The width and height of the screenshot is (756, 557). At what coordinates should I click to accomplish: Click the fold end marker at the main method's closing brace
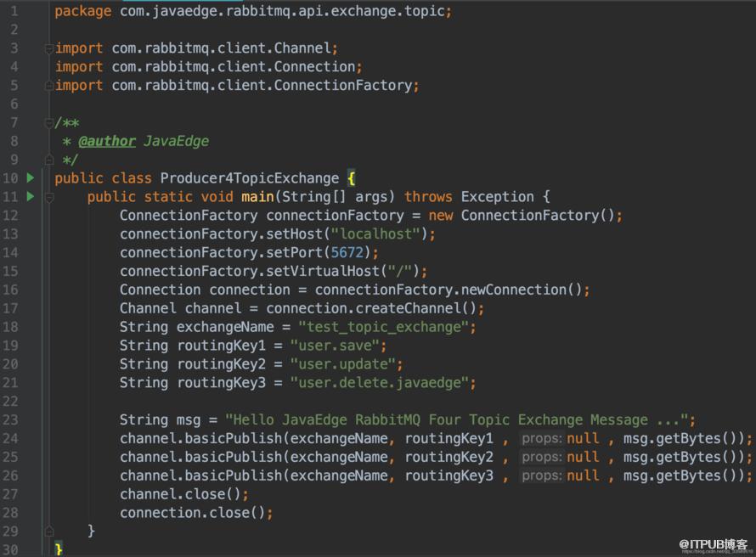(48, 531)
